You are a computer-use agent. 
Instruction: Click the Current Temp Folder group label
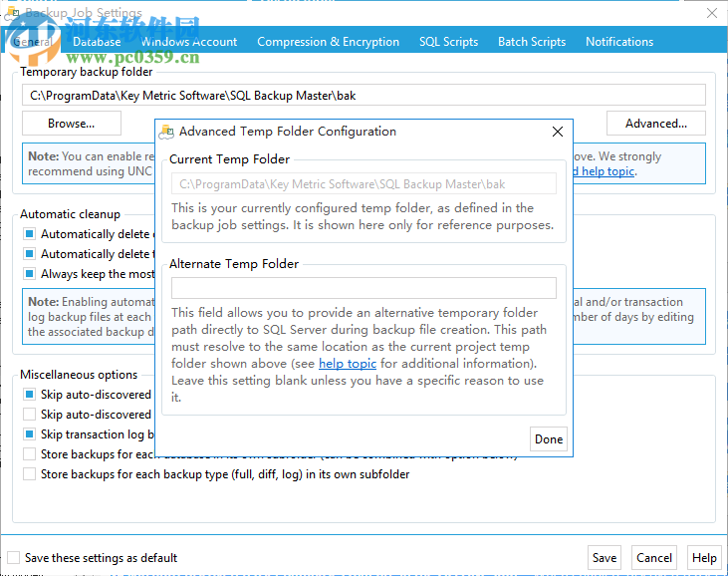click(229, 159)
